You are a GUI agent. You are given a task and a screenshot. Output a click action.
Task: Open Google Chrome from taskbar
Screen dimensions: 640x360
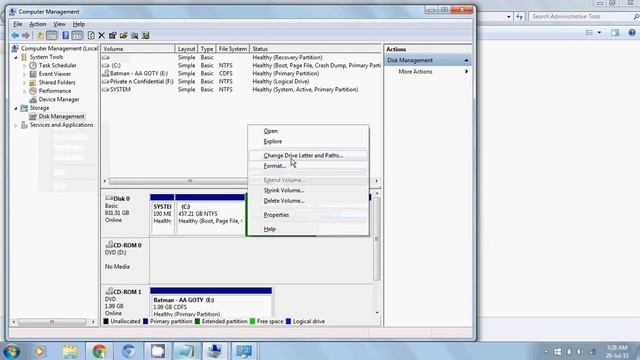[99, 351]
